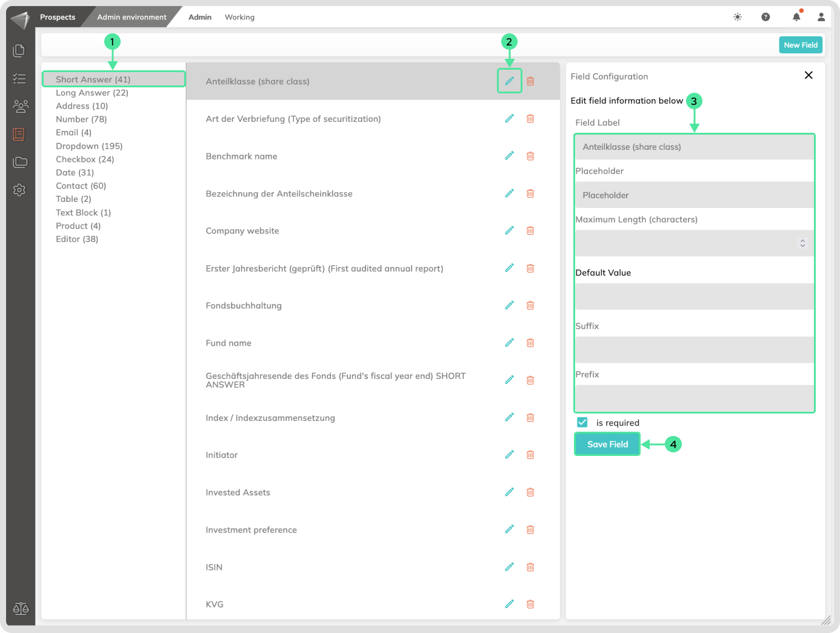The height and width of the screenshot is (633, 840).
Task: Click the contacts people icon in sidebar
Action: click(20, 107)
